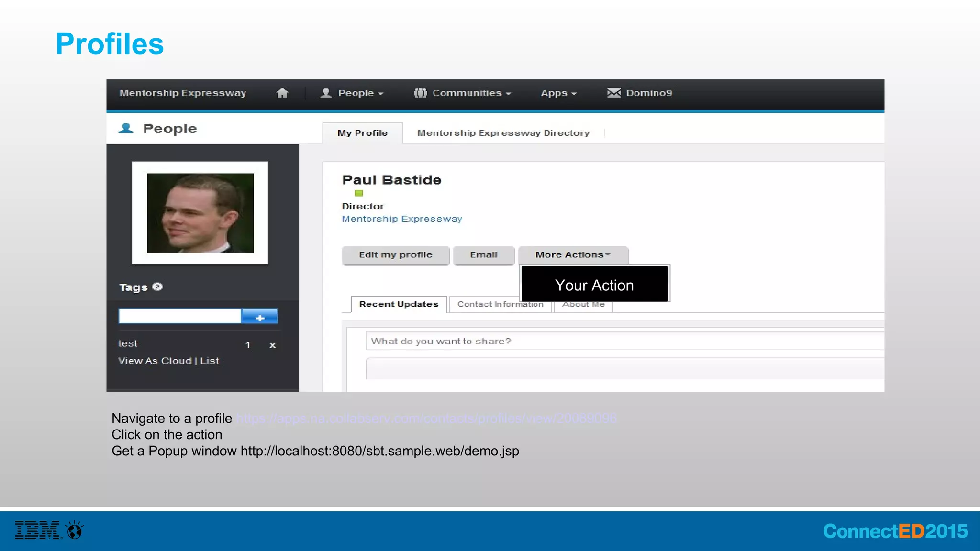Screen dimensions: 980x551
Task: Remove the 'test' tag with x
Action: (273, 345)
